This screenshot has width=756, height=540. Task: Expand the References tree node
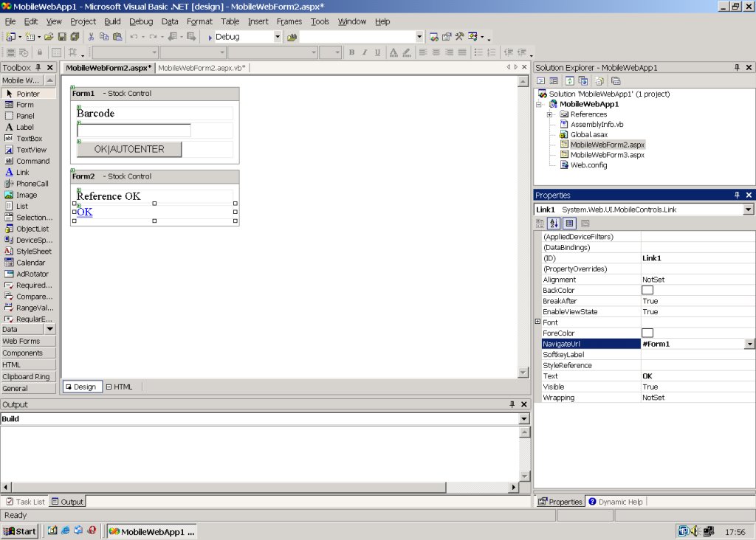coord(549,114)
